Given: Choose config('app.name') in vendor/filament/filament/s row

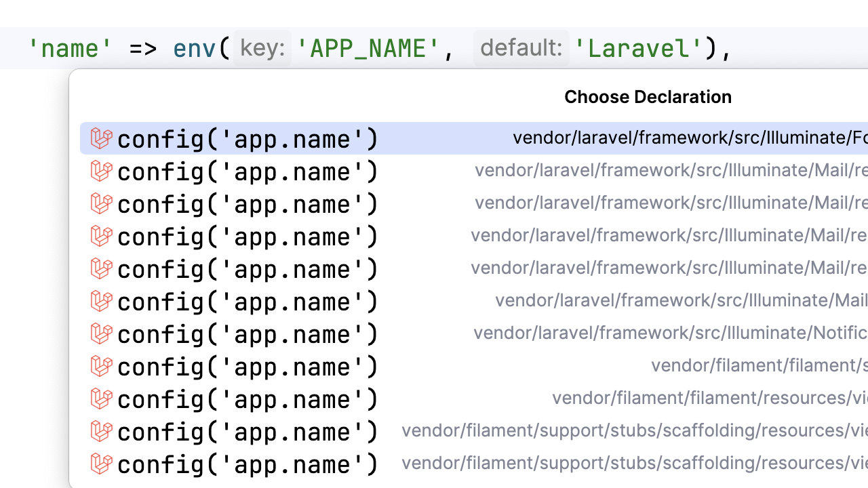Looking at the screenshot, I should coord(248,367).
